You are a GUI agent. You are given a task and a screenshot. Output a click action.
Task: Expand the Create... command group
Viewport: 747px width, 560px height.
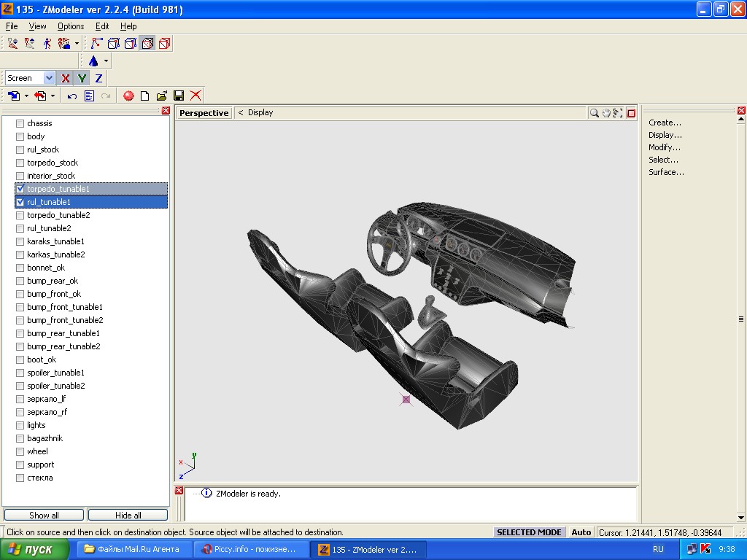point(665,122)
